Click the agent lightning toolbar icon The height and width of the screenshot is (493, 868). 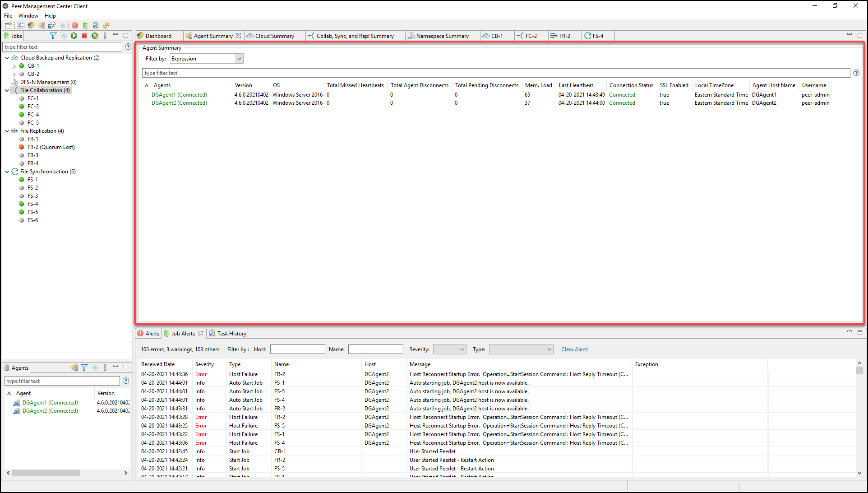[42, 25]
